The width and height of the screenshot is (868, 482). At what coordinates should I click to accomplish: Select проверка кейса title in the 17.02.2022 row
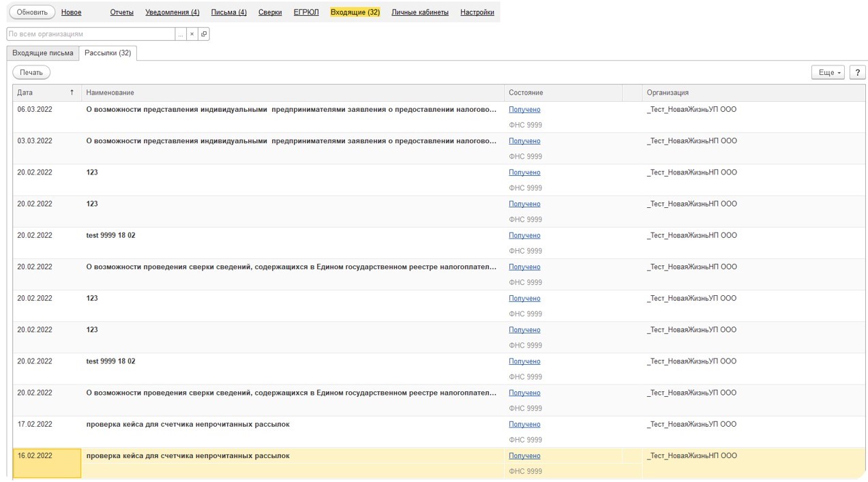tap(188, 425)
